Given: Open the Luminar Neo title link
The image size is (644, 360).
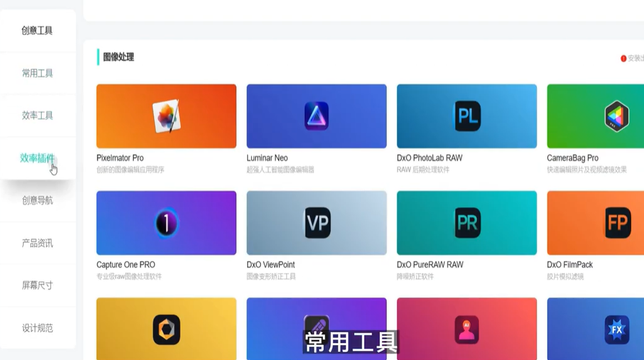Looking at the screenshot, I should (x=267, y=158).
